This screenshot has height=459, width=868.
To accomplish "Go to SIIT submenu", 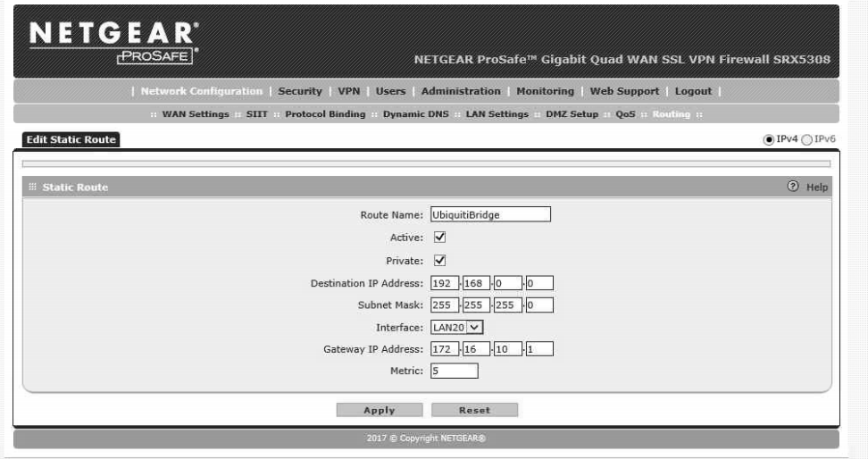I will (x=257, y=114).
